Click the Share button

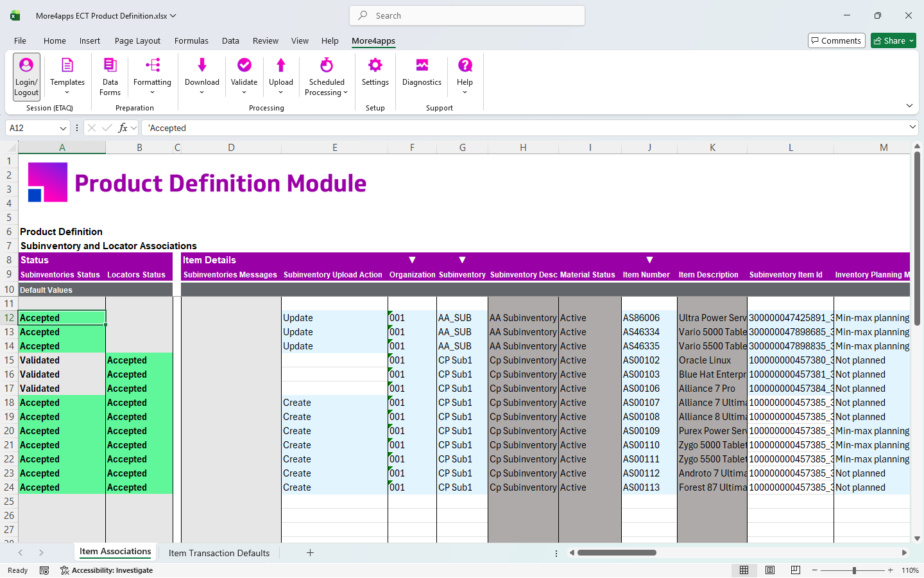coord(893,40)
